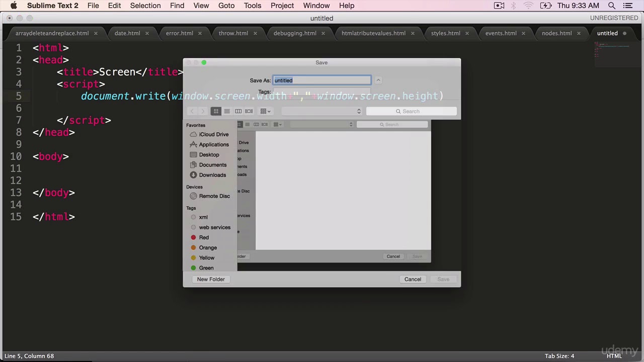Open the Sublime Text 2 app menu

coord(53,6)
